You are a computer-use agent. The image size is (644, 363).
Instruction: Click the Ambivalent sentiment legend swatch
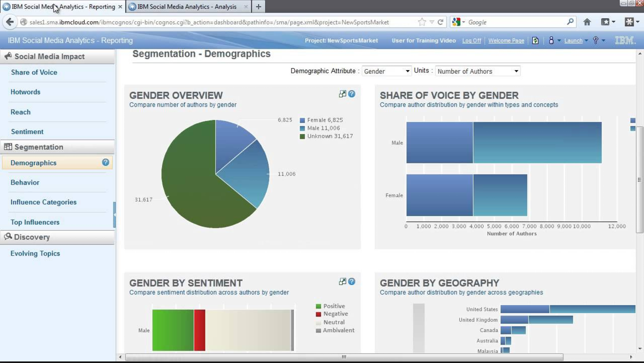pyautogui.click(x=318, y=330)
